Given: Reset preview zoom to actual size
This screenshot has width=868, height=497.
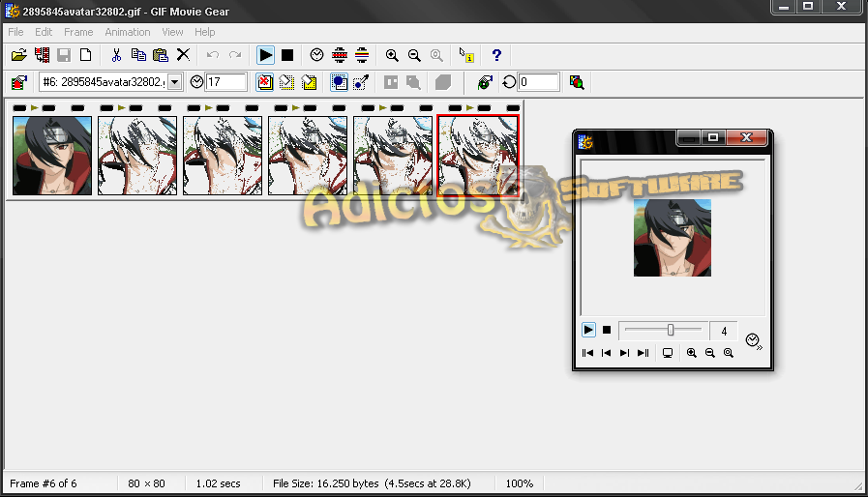Looking at the screenshot, I should [x=729, y=353].
